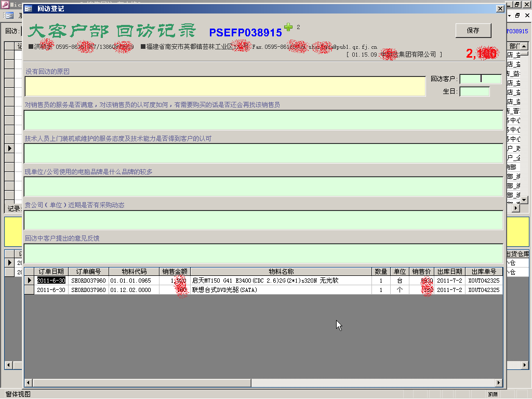532x399 pixels.
Task: Click left arrow of order grid horizontal scrollbar
Action: coord(28,383)
